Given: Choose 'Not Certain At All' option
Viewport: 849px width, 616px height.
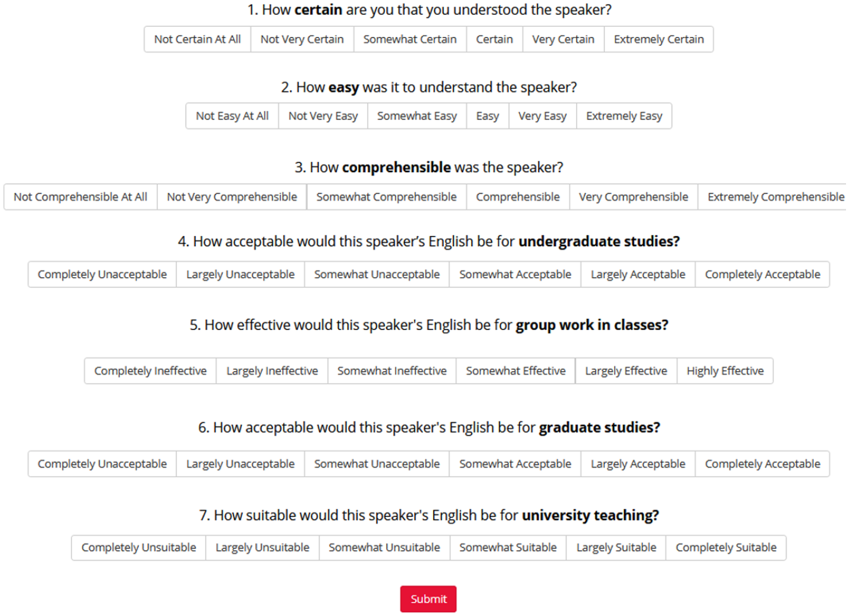Looking at the screenshot, I should 197,39.
